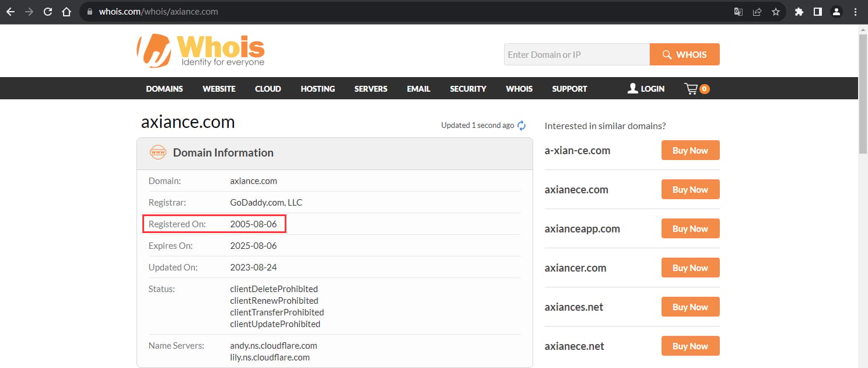Select clientUpdateProhibited status text
The width and height of the screenshot is (868, 368).
(275, 324)
